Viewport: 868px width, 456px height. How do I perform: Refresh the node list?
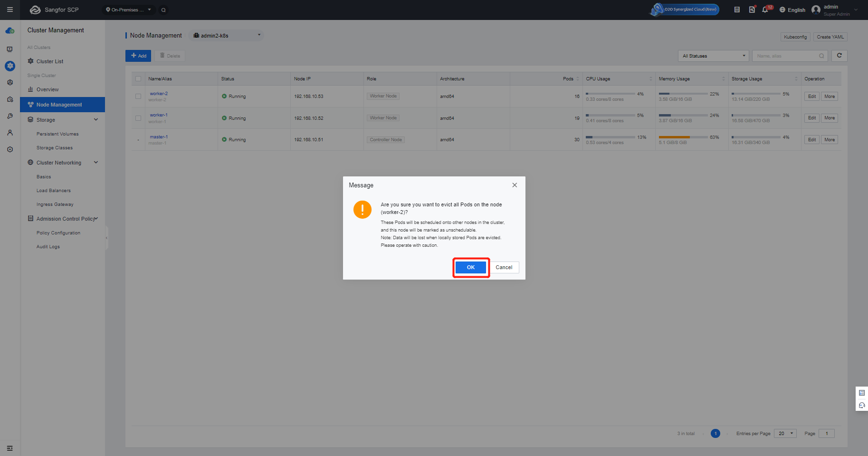839,56
